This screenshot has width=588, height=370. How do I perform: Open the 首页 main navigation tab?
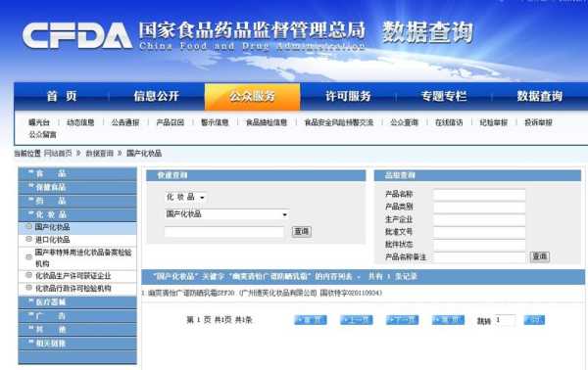(62, 96)
